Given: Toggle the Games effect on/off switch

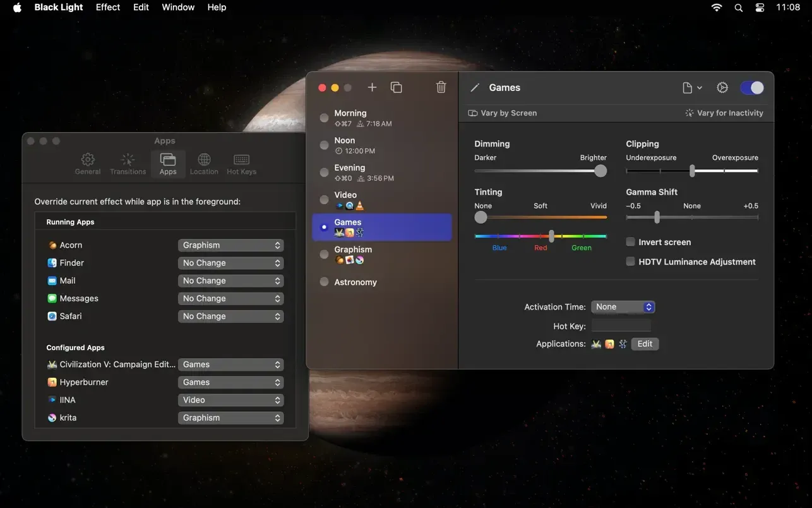Looking at the screenshot, I should (x=751, y=88).
